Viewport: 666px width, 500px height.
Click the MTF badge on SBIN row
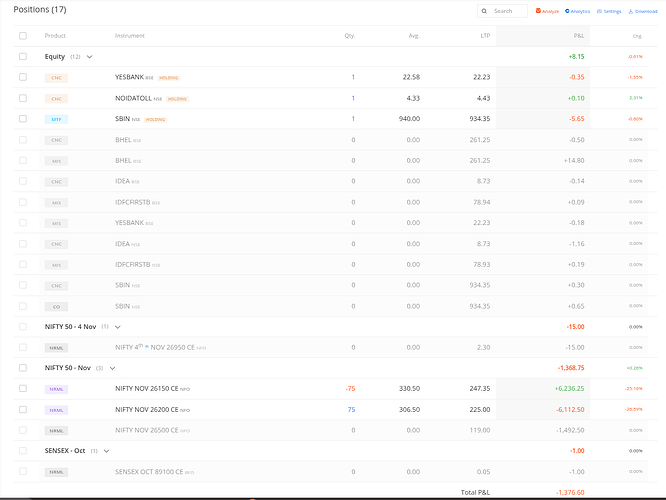point(58,119)
